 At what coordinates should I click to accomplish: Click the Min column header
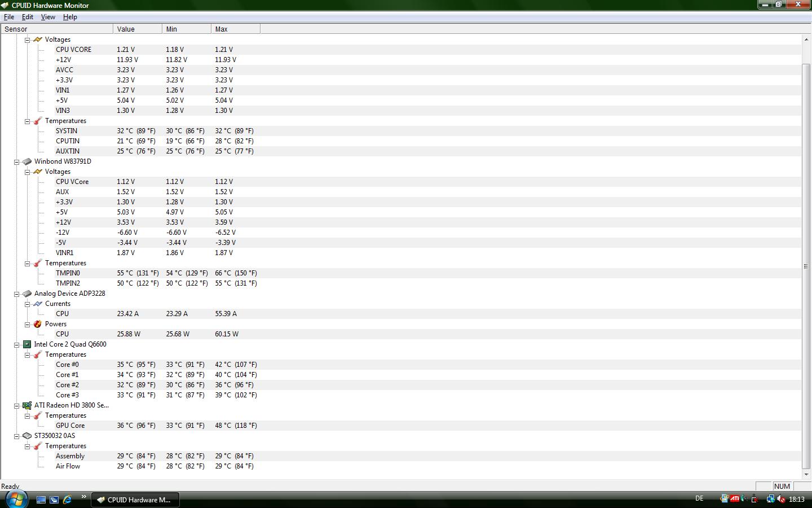pyautogui.click(x=187, y=29)
